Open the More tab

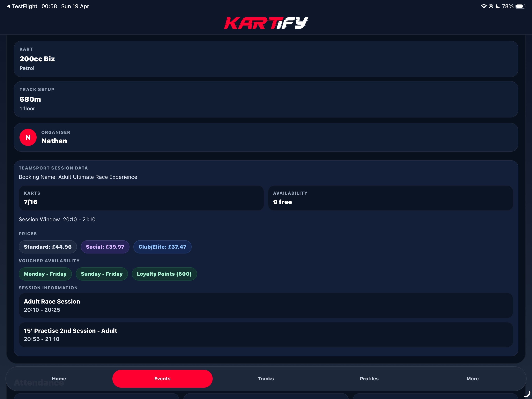pos(473,379)
